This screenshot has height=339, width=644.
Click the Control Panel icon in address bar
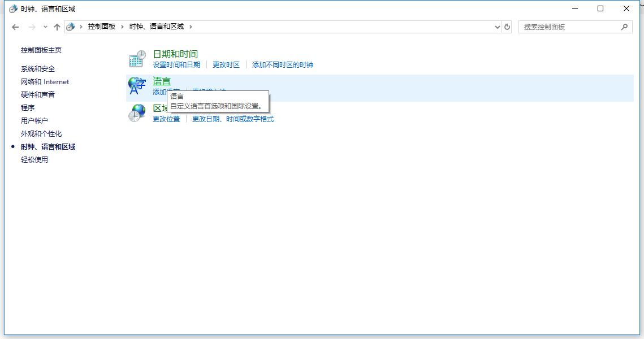pos(70,26)
